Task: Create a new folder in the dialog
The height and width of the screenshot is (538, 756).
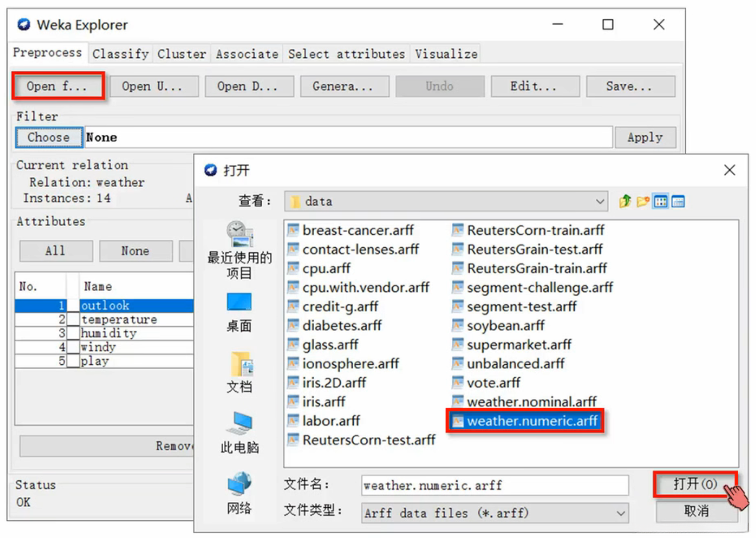Action: coord(643,201)
